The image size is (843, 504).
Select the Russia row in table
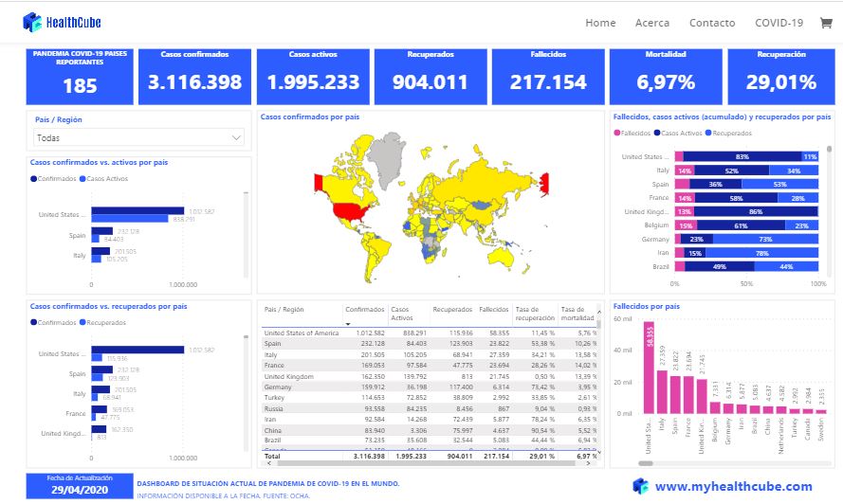(431, 408)
